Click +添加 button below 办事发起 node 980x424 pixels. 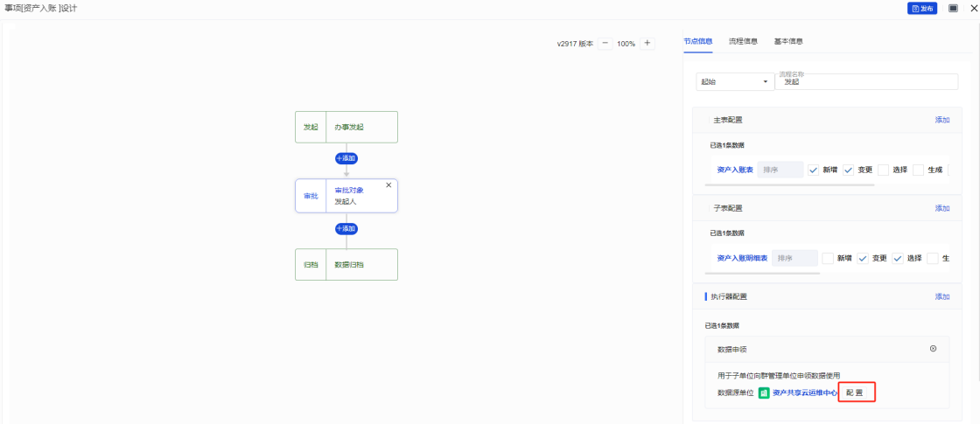click(x=346, y=158)
